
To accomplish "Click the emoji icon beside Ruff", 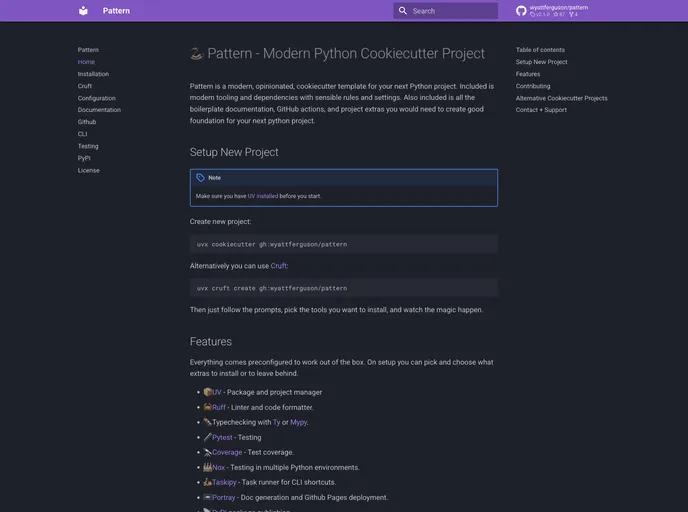I will coord(208,407).
